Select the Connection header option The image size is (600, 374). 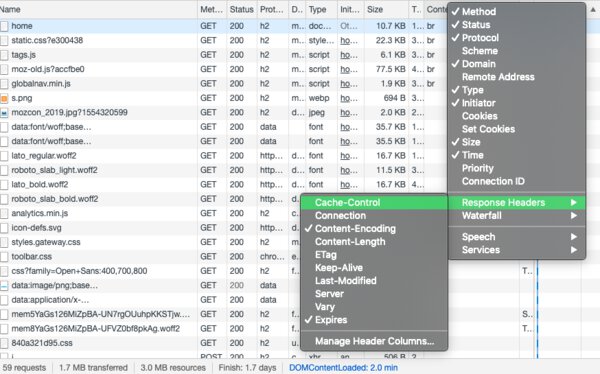tap(374, 215)
